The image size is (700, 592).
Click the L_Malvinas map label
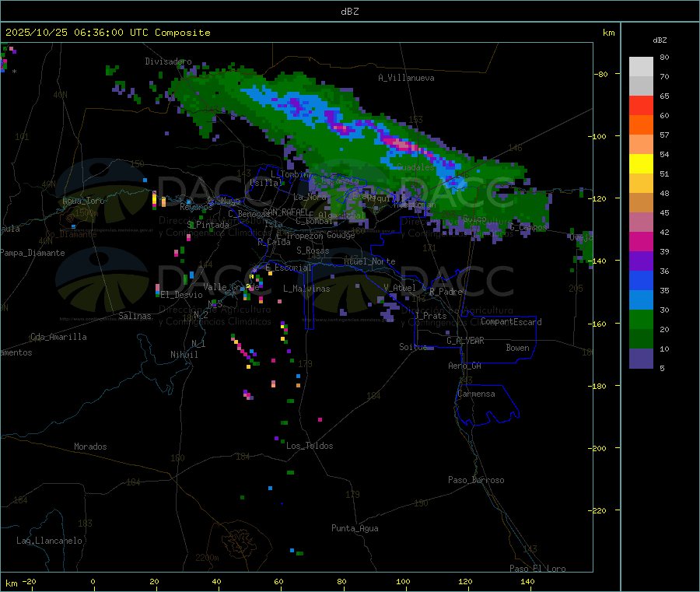306,289
